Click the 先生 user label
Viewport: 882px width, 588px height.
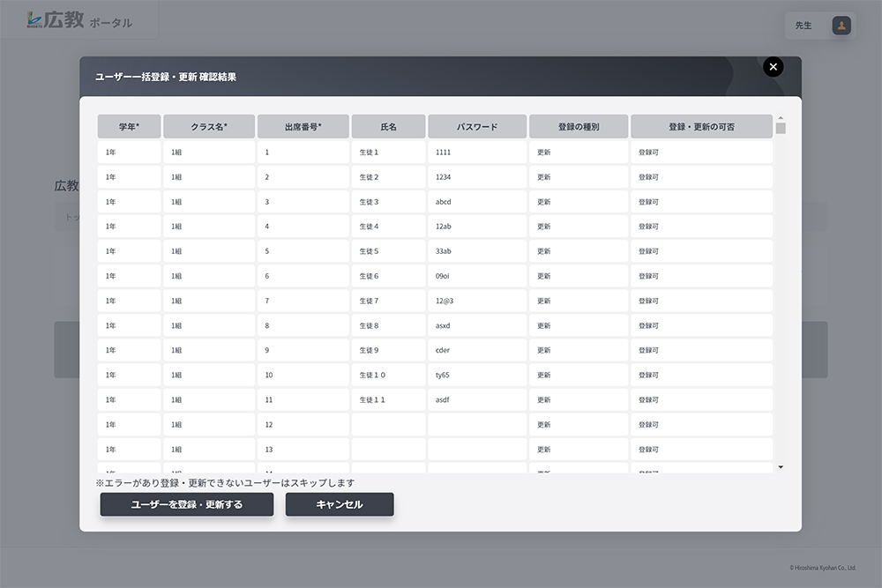tap(804, 26)
